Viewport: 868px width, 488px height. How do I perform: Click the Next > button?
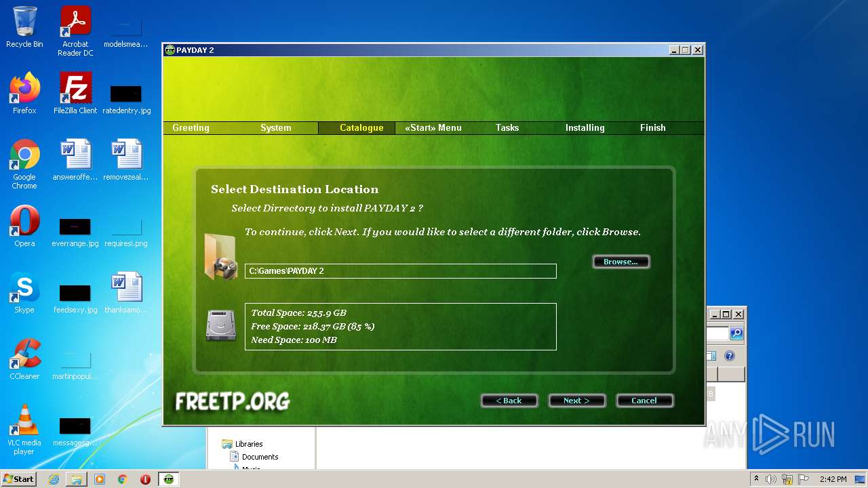pyautogui.click(x=577, y=401)
